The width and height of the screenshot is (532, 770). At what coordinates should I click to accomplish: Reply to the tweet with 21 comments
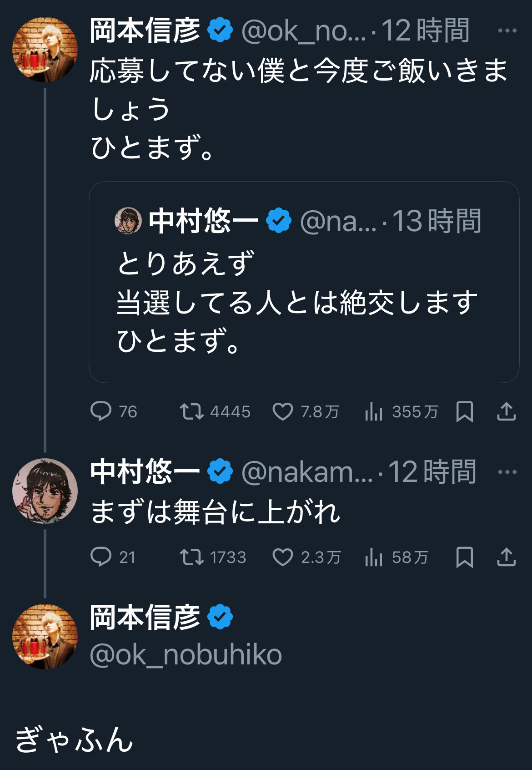101,557
